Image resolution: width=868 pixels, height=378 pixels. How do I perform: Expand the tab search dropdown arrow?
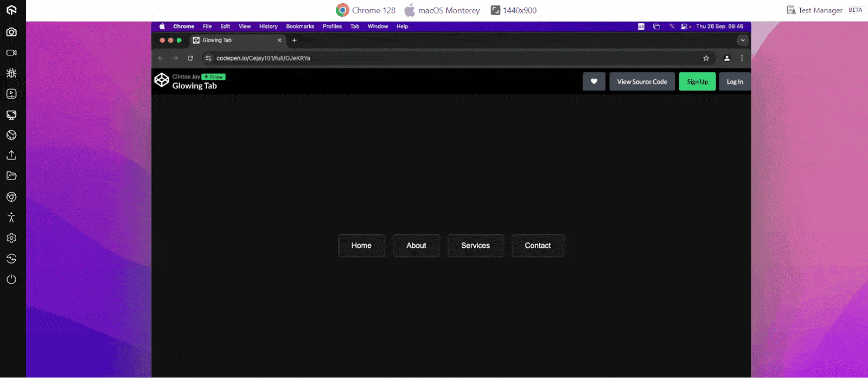pos(743,40)
